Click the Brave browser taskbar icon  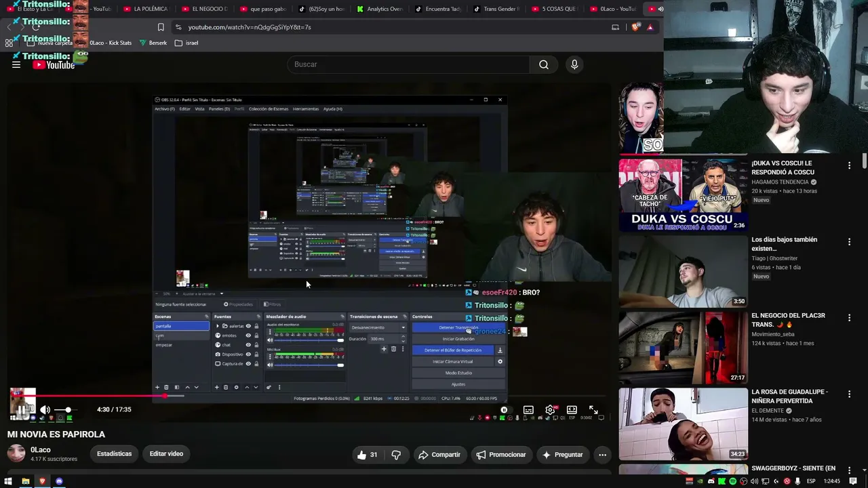(42, 481)
